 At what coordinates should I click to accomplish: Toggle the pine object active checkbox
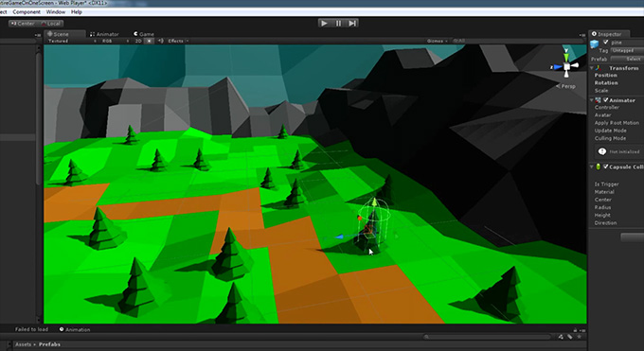click(x=605, y=43)
